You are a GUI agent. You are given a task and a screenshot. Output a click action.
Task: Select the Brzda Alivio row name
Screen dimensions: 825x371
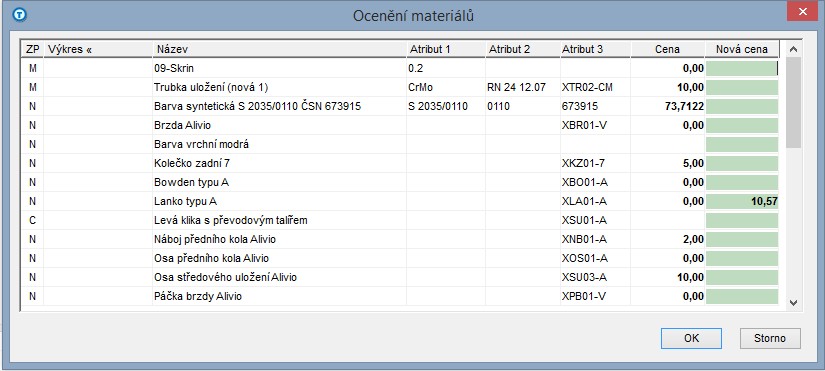point(182,125)
